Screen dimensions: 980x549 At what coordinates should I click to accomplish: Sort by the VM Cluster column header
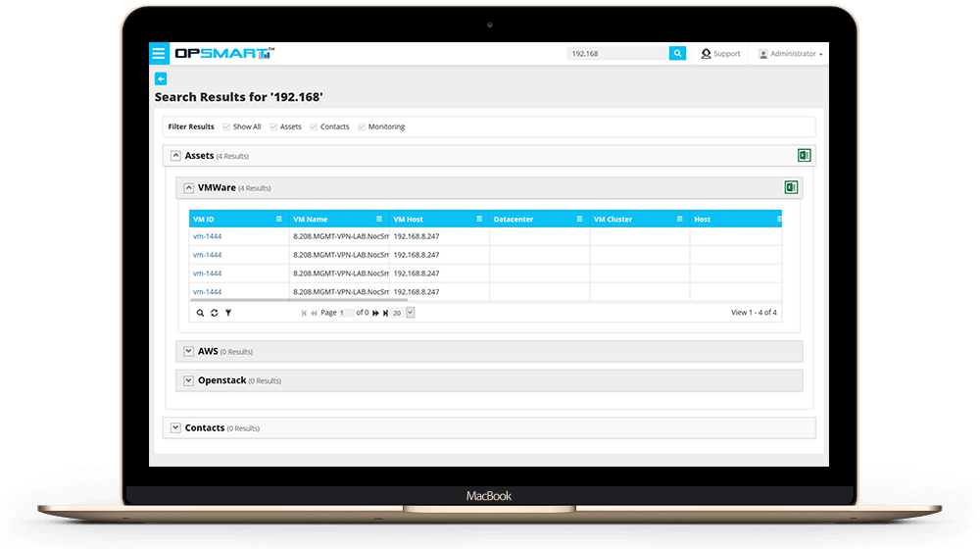click(x=612, y=219)
